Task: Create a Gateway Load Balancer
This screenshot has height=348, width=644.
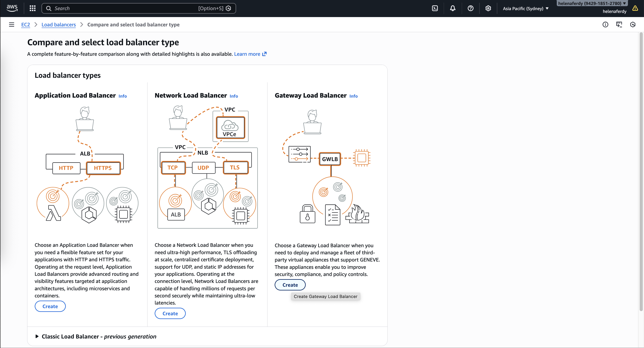Action: pyautogui.click(x=290, y=285)
